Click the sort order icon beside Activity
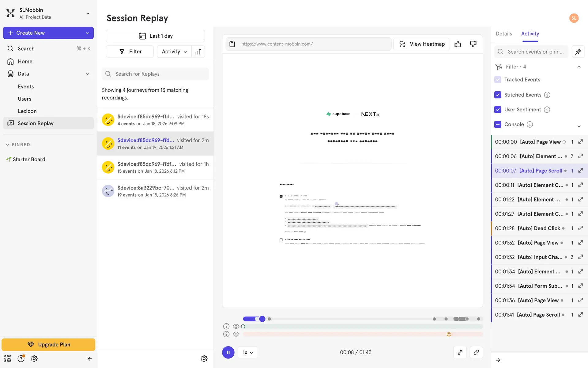This screenshot has width=588, height=368. point(198,52)
